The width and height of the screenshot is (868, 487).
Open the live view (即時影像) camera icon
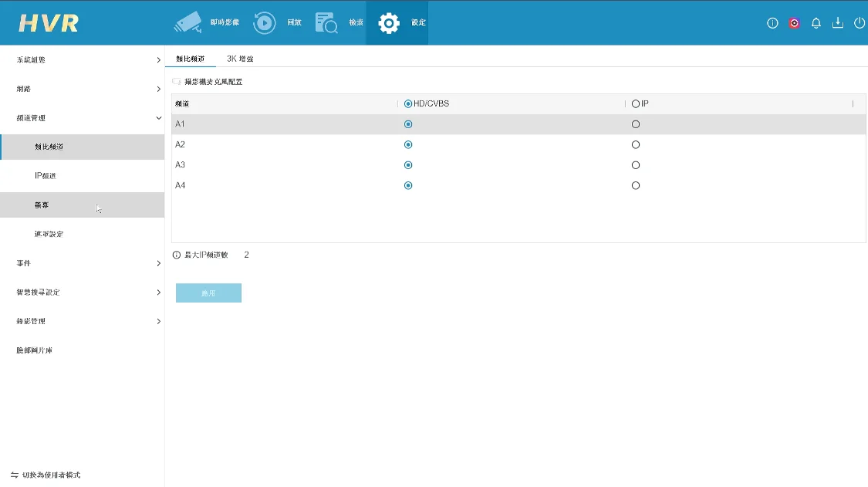189,22
